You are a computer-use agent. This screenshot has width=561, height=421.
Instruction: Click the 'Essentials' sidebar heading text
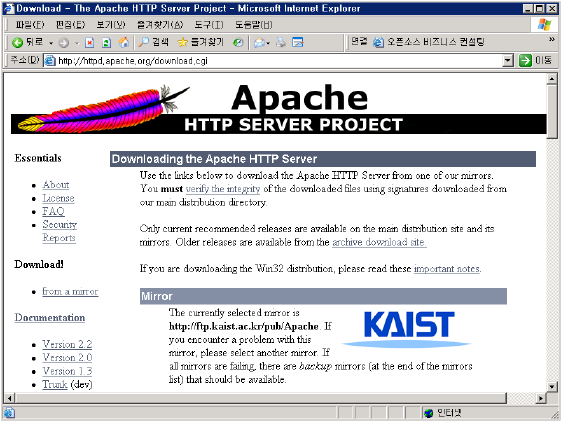coord(38,158)
